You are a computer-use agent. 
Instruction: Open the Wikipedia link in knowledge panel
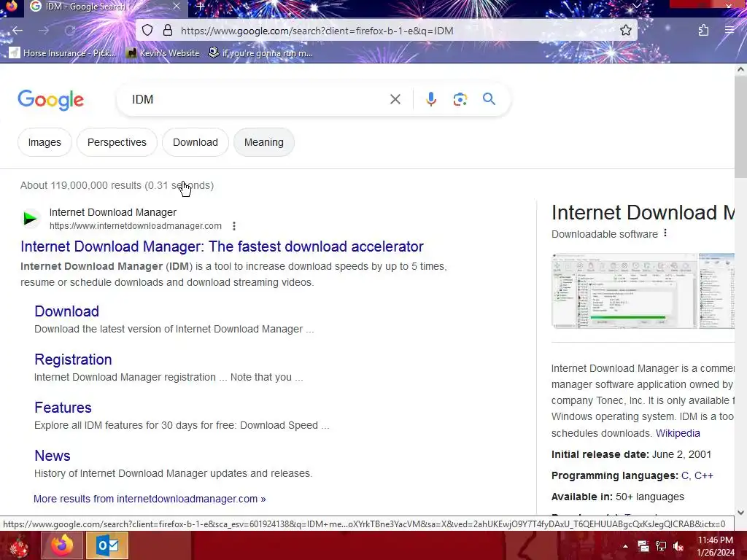[x=678, y=433]
